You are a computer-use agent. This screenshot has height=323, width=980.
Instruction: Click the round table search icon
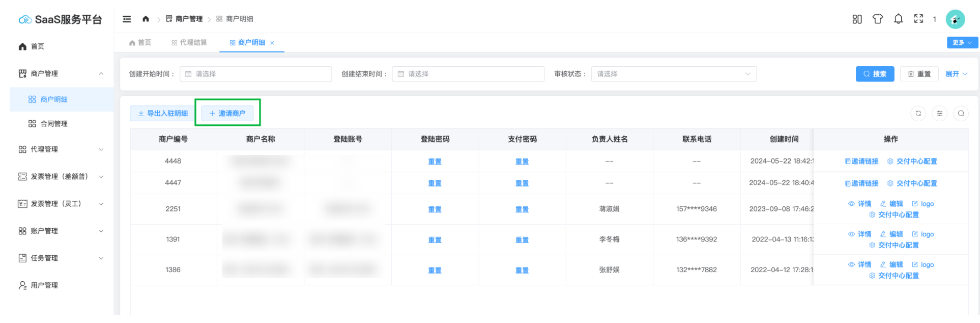coord(961,113)
